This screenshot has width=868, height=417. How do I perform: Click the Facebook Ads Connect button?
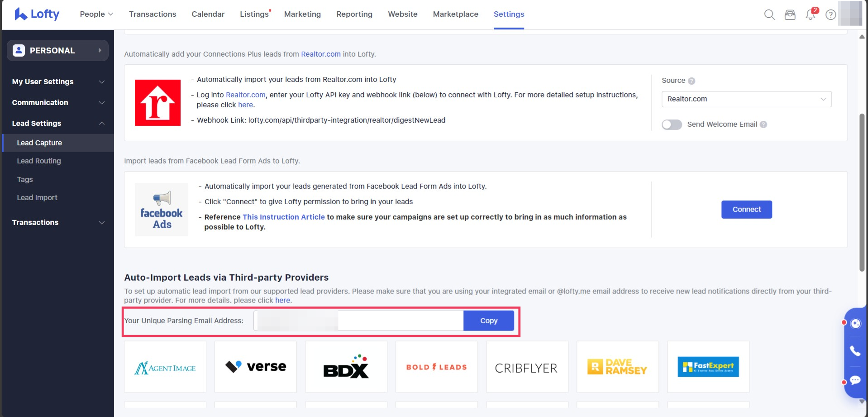pyautogui.click(x=746, y=209)
